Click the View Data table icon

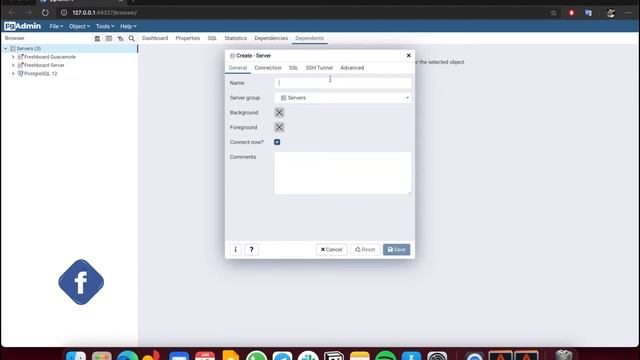109,38
